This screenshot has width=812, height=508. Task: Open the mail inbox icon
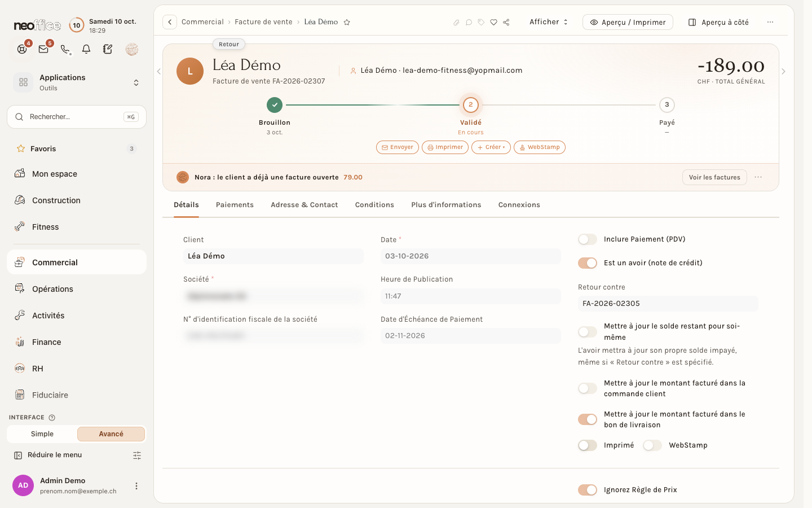click(43, 49)
